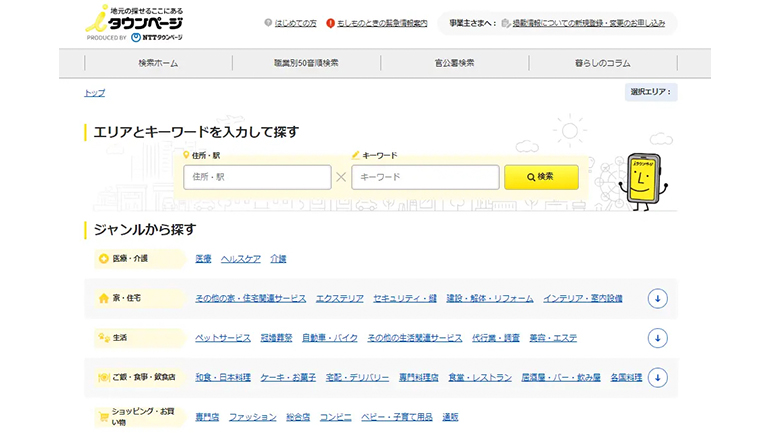The image size is (770, 433).
Task: Click the 生活 category icon
Action: (103, 338)
